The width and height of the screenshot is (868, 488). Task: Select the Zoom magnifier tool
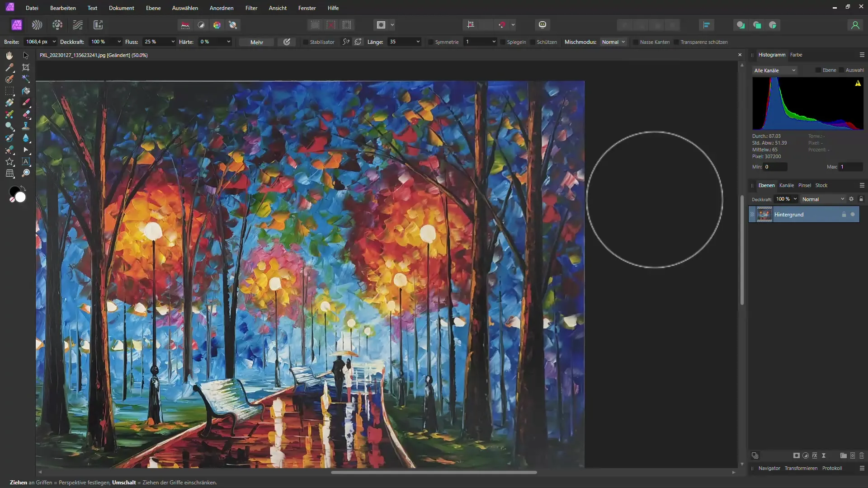tap(26, 173)
